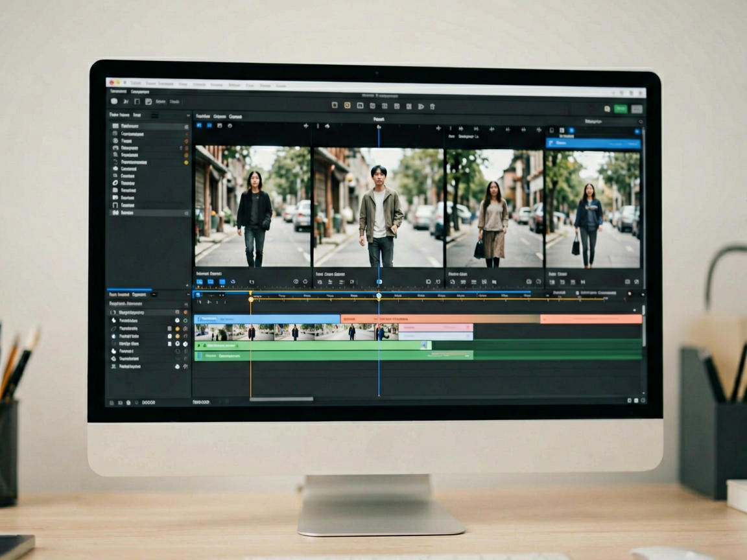Click the trash icon in center toolbar

click(x=433, y=106)
